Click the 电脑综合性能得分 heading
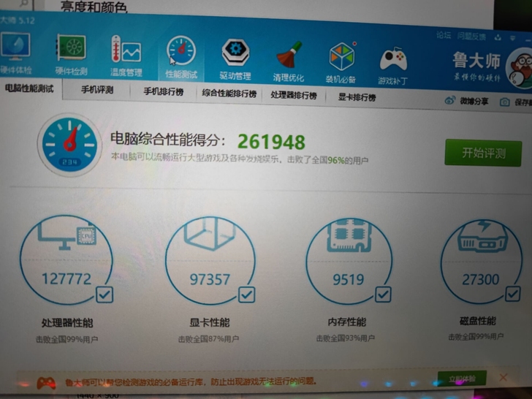 168,139
